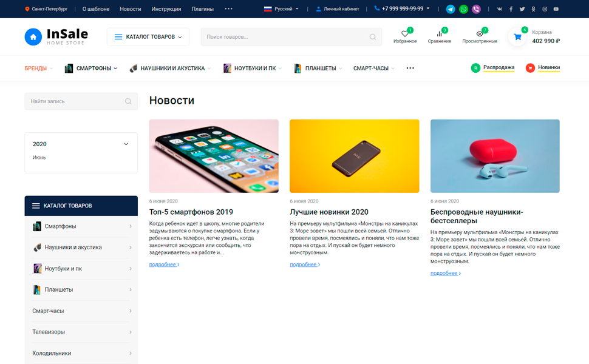Click the InSale home logo icon

click(33, 37)
